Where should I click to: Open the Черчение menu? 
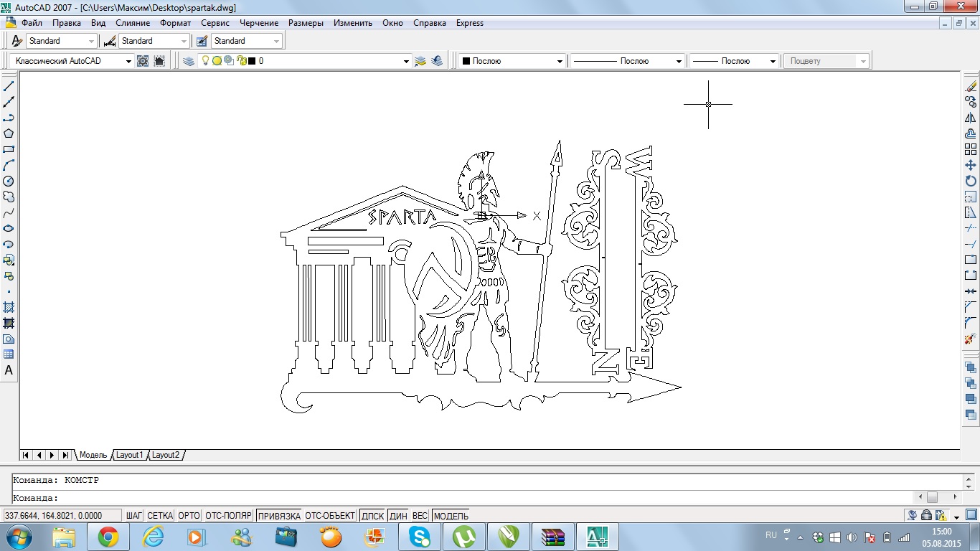point(259,23)
